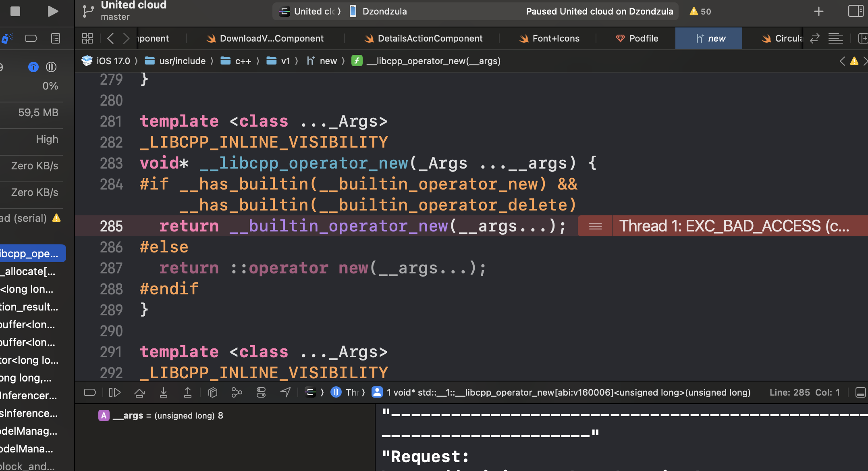Click the Step Out debug icon
Viewport: 868px width, 471px height.
(x=188, y=392)
